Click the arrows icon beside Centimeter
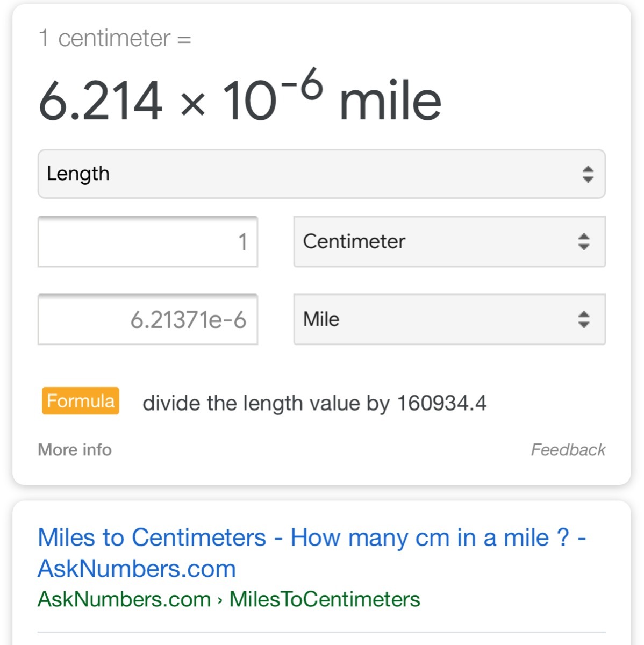Viewport: 644px width, 645px height. click(584, 241)
